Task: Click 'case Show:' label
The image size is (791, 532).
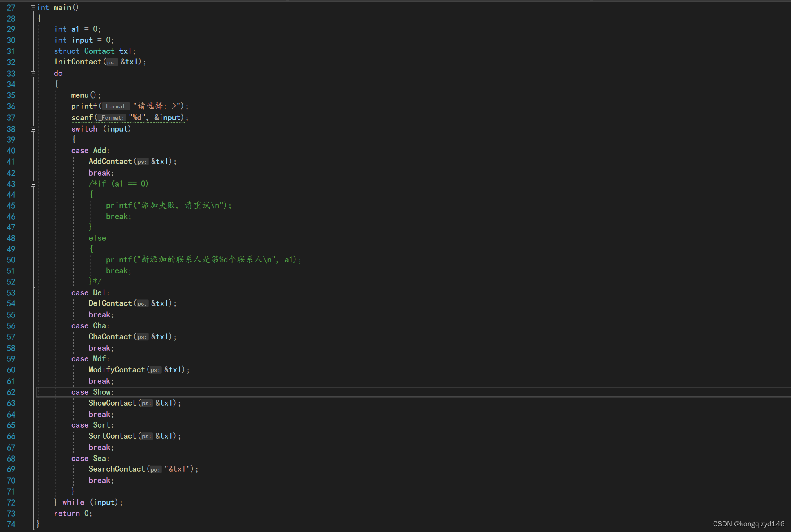Action: click(x=93, y=392)
